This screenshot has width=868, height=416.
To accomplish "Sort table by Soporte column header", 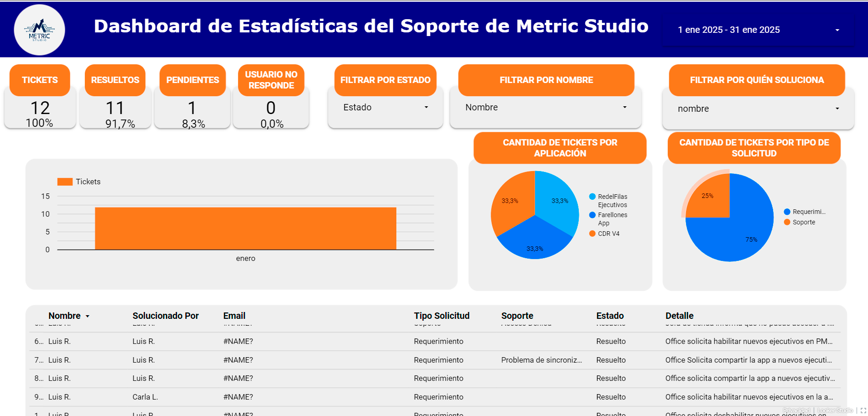I will point(517,316).
